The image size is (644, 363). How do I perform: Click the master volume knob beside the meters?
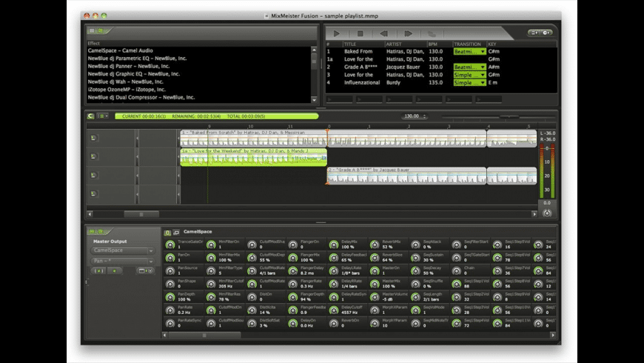[x=547, y=213]
